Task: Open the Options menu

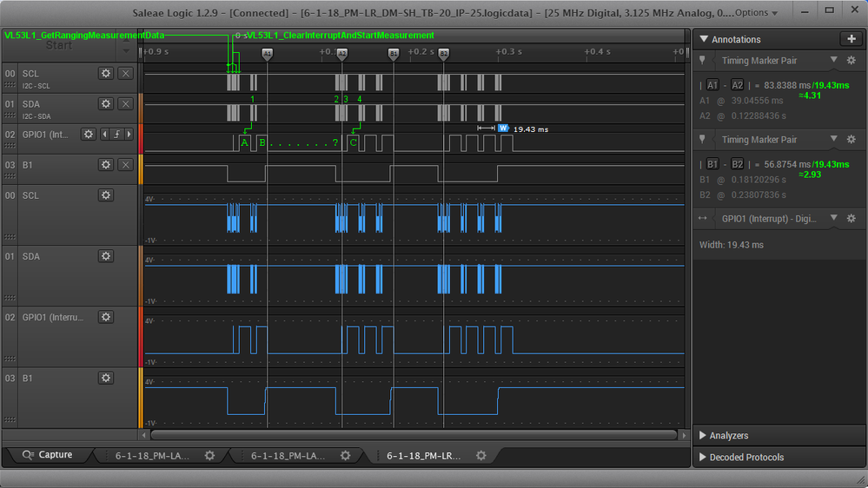Action: tap(756, 13)
